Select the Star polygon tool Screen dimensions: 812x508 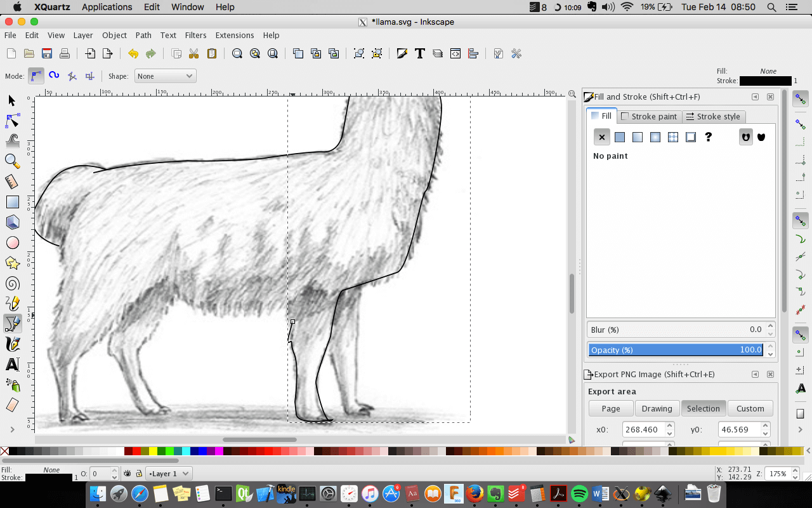[x=12, y=263]
